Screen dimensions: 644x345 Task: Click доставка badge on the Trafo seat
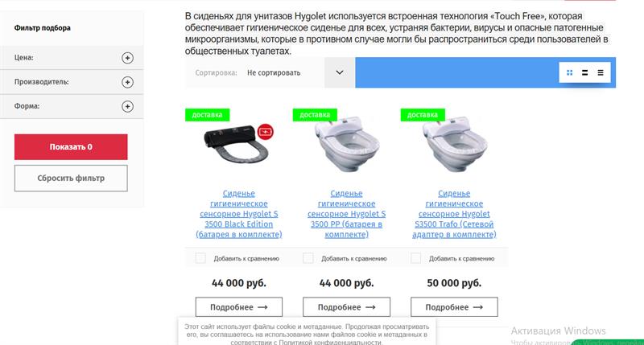(x=423, y=115)
